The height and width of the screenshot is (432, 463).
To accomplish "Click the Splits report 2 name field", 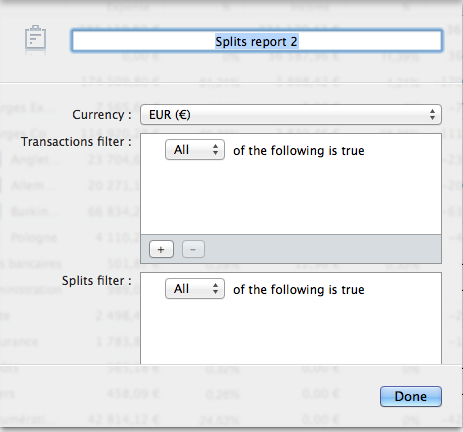I will (x=257, y=41).
